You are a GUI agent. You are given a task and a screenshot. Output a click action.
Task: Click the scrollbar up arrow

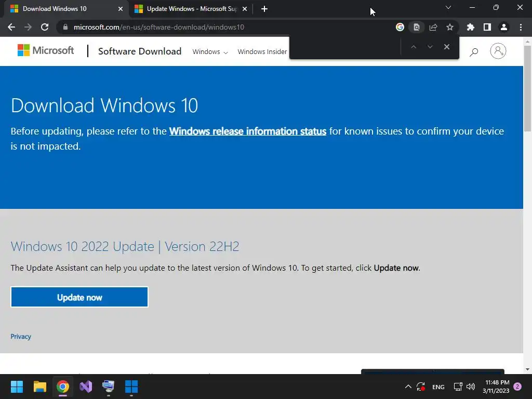point(528,42)
